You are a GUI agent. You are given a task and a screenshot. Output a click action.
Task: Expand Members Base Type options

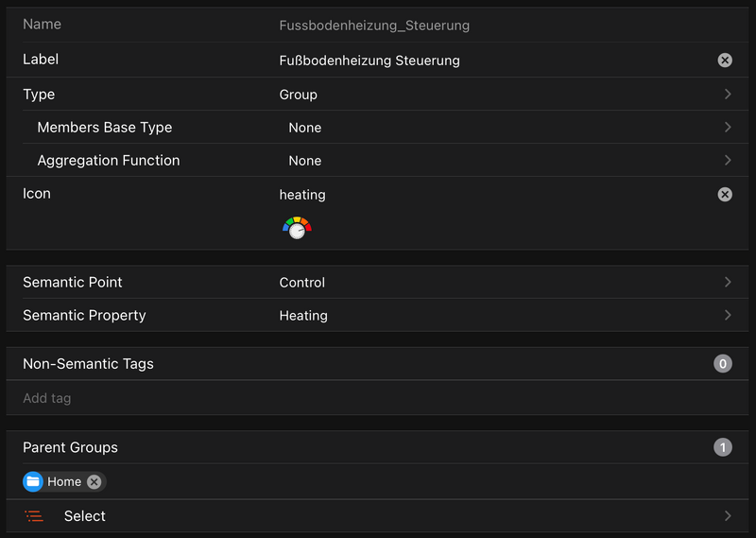[x=728, y=128]
